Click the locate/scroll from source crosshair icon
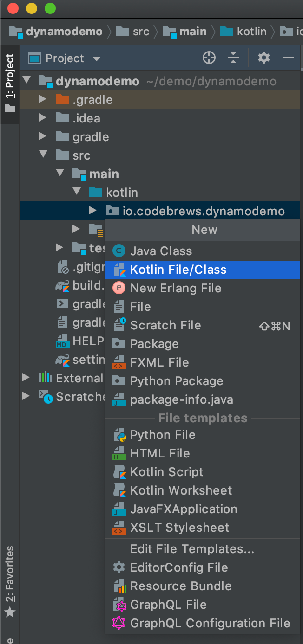The width and height of the screenshot is (303, 644). tap(209, 58)
